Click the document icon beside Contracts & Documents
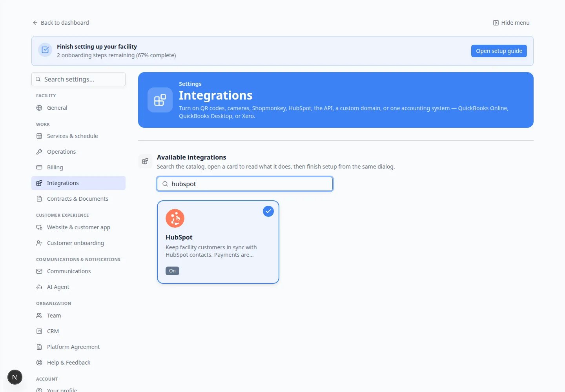Viewport: 565px width, 392px height. point(39,199)
